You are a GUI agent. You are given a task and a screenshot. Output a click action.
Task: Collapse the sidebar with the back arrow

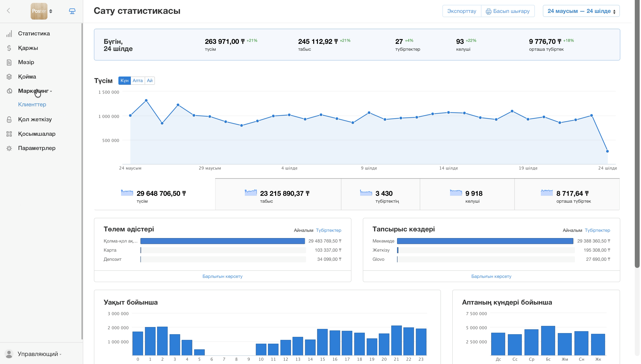pyautogui.click(x=8, y=10)
